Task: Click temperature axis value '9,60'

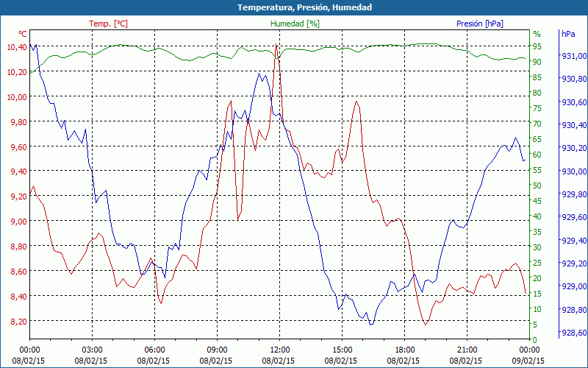Action: [x=18, y=146]
